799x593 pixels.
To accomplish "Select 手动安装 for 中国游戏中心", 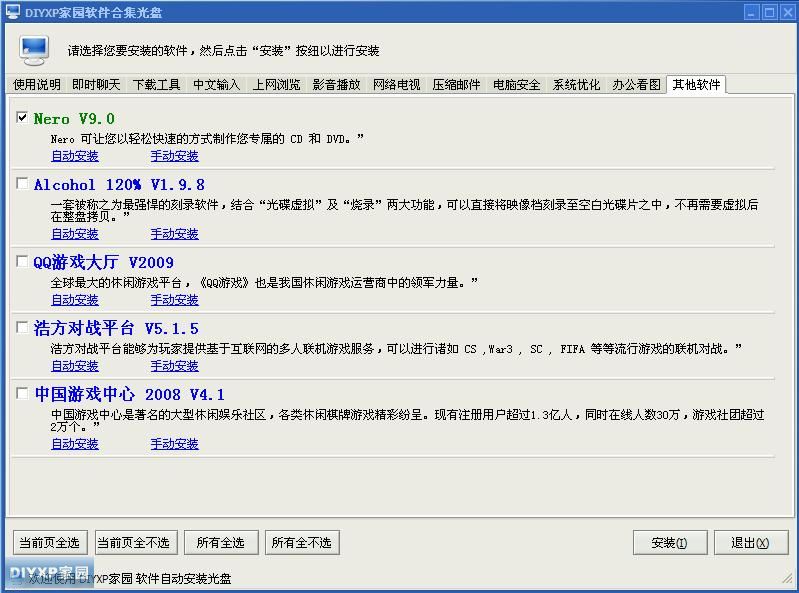I will point(174,444).
